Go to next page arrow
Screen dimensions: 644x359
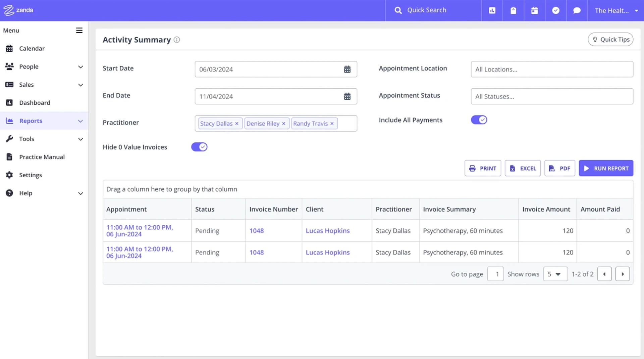(623, 274)
